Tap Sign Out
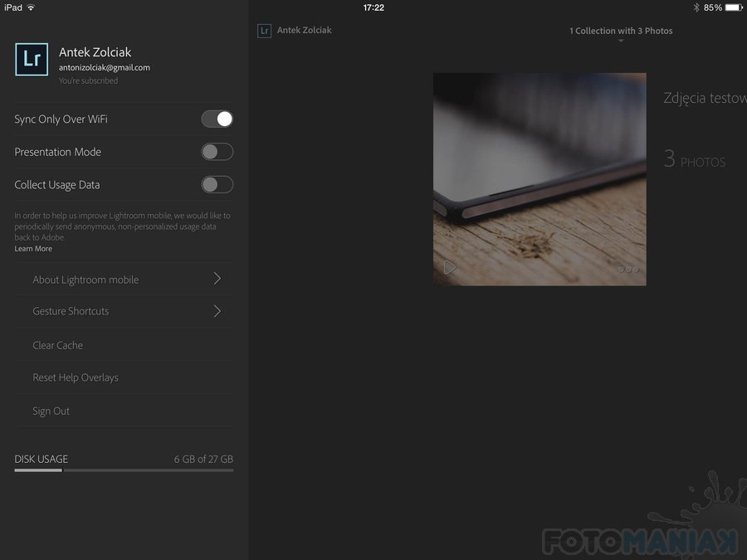 124,411
